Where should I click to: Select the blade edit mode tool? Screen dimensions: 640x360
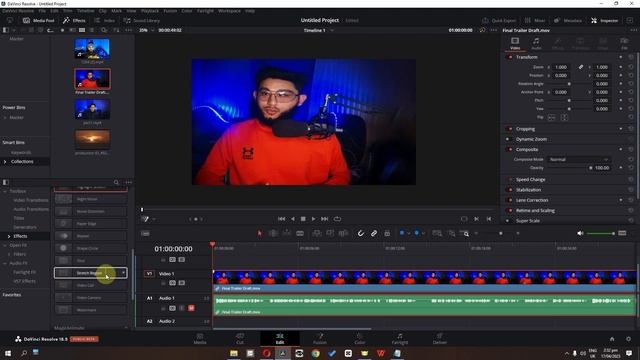tap(300, 233)
